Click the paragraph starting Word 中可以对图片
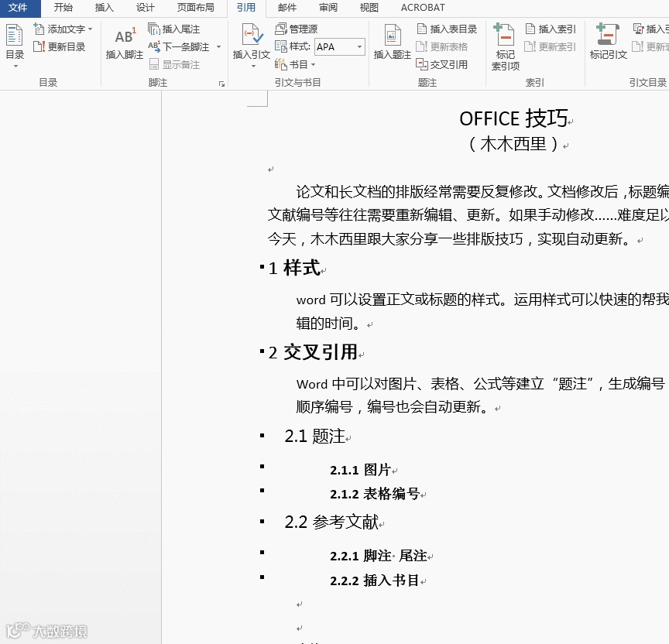The image size is (669, 644). pyautogui.click(x=482, y=395)
